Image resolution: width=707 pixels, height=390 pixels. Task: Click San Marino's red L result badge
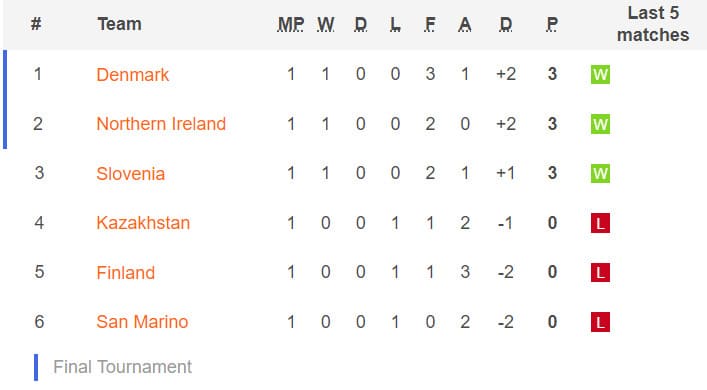600,322
